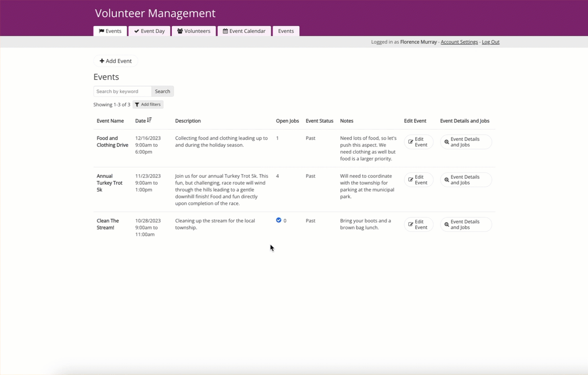View Clean The Stream! details and jobs
588x375 pixels.
pyautogui.click(x=465, y=224)
